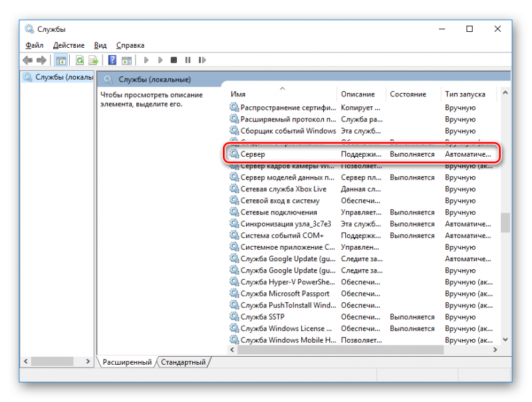Select Служба Windows License row
The image size is (532, 402).
pyautogui.click(x=361, y=328)
